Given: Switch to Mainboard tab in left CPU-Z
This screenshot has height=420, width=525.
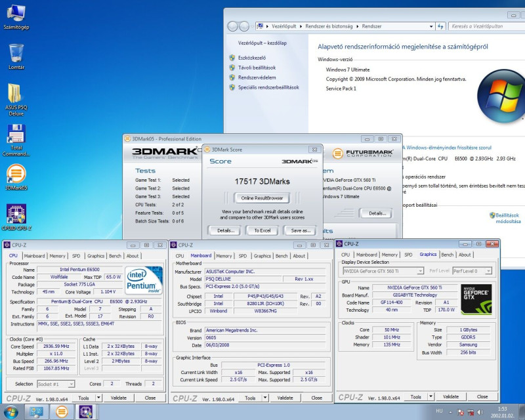Looking at the screenshot, I should click(x=34, y=256).
